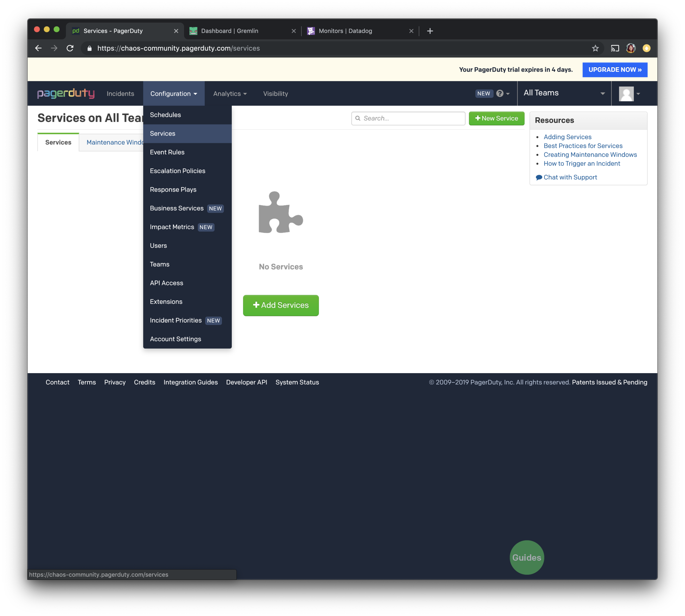Open a new browser tab
This screenshot has width=685, height=616.
tap(430, 31)
